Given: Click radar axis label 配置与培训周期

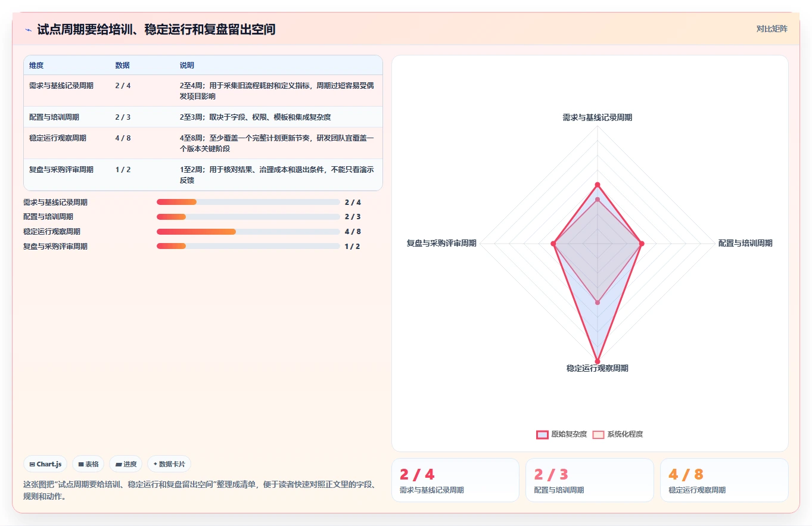Looking at the screenshot, I should (x=745, y=243).
